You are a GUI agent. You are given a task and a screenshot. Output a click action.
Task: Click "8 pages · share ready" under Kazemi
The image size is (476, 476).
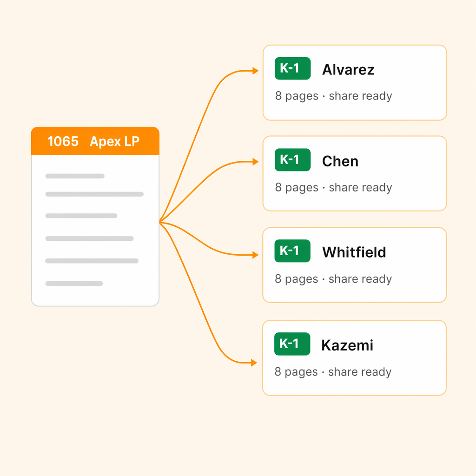[x=333, y=372]
